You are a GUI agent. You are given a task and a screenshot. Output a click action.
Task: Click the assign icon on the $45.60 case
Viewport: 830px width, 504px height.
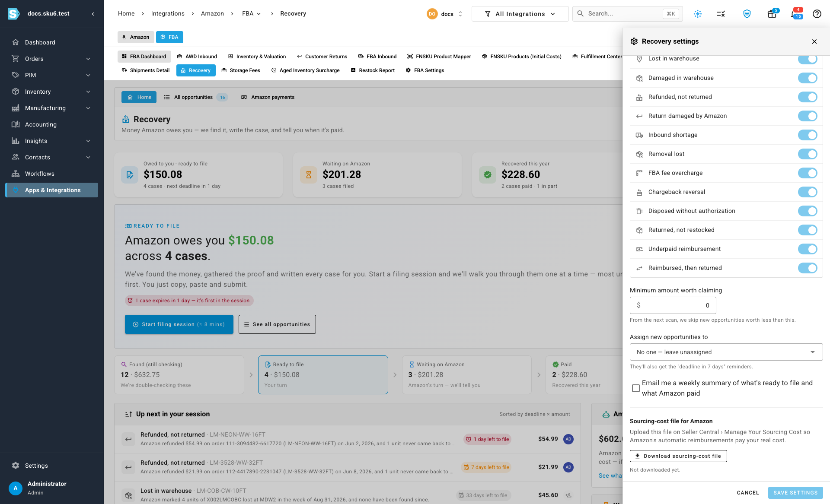point(568,495)
